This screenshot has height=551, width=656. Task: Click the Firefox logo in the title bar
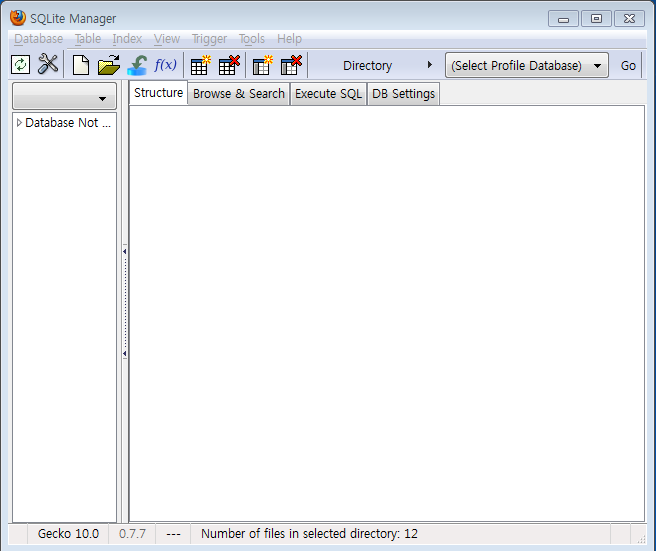[18, 18]
